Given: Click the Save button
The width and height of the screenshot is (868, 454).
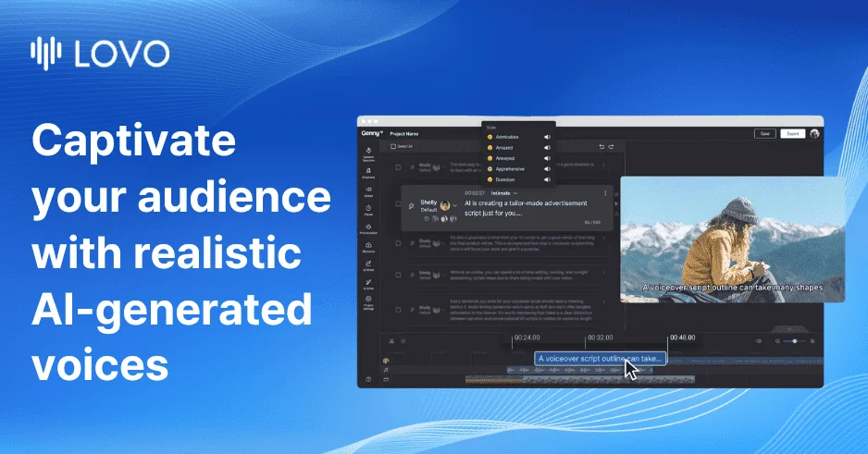Looking at the screenshot, I should pos(765,134).
